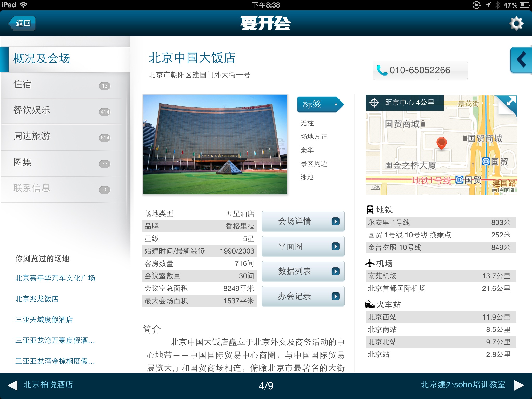
Task: Tap the 豪华 tag
Action: (307, 150)
